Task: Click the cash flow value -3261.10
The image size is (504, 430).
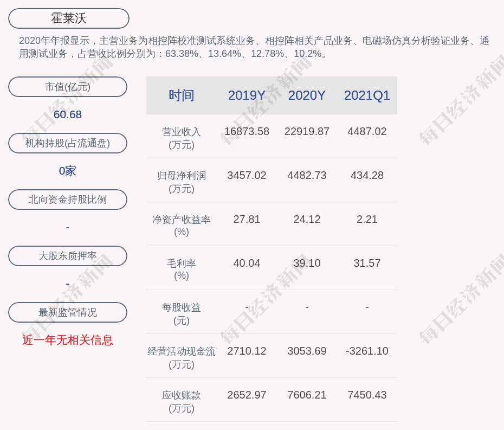Action: [367, 351]
